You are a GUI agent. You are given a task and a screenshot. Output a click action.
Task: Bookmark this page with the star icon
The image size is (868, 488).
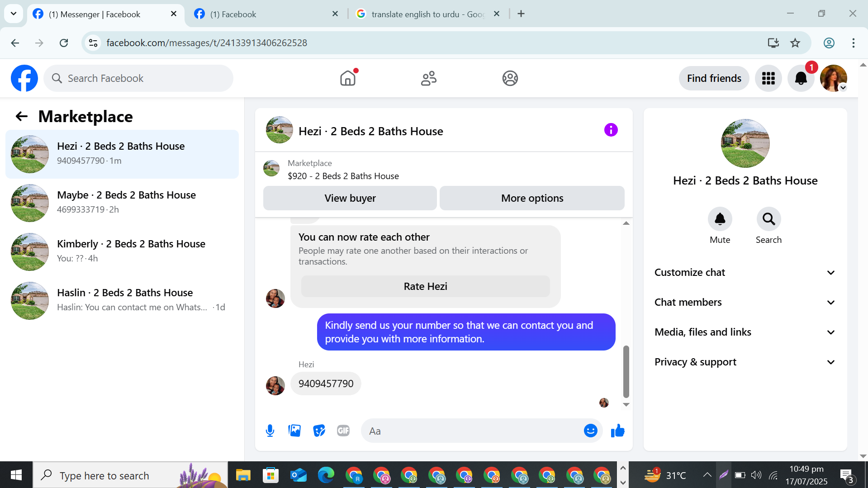point(795,43)
